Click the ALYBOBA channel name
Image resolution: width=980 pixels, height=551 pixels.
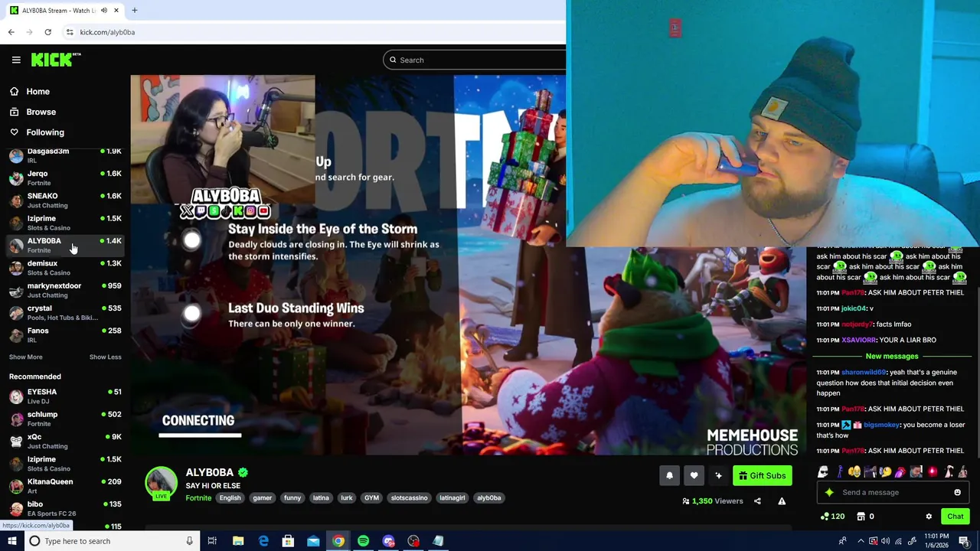[209, 472]
